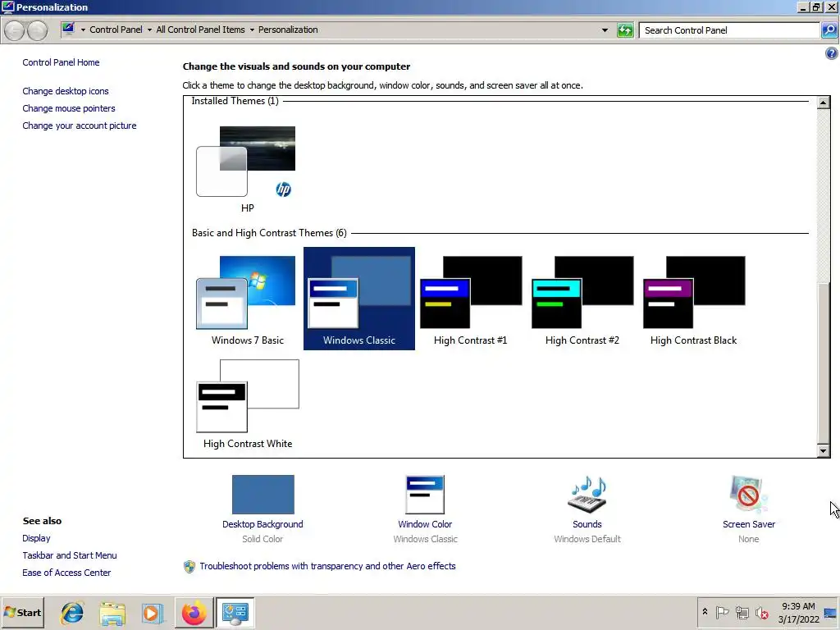This screenshot has height=630, width=840.
Task: Open the network icon in system tray
Action: pyautogui.click(x=742, y=612)
